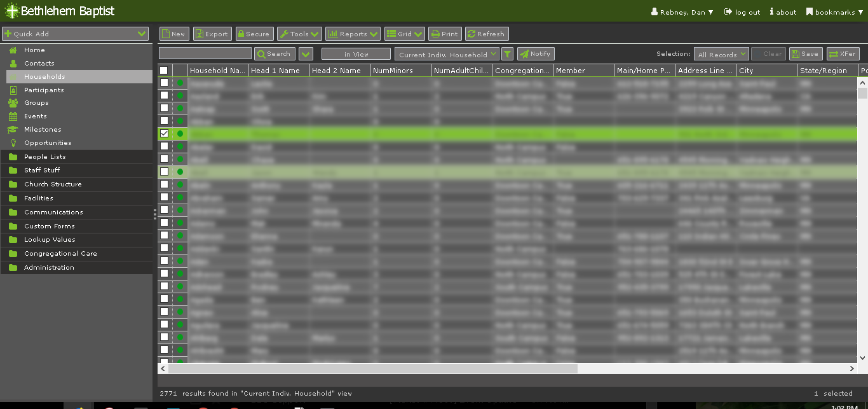The height and width of the screenshot is (409, 868).
Task: Sort by State/Region column header
Action: coord(828,71)
